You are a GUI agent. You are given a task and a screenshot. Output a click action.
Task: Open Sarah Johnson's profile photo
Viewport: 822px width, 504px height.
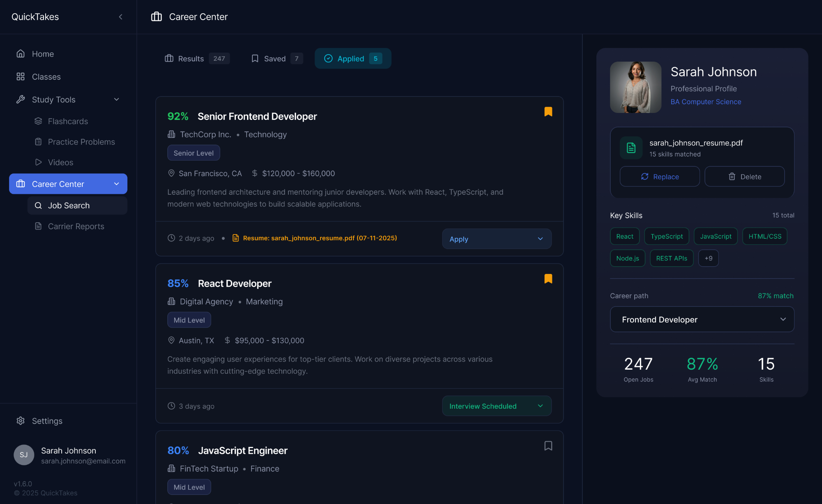635,87
